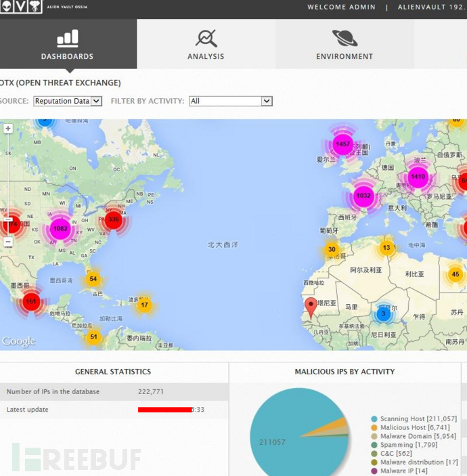Click the 1410 cluster in Eastern Europe
This screenshot has height=476, width=467.
coord(418,177)
